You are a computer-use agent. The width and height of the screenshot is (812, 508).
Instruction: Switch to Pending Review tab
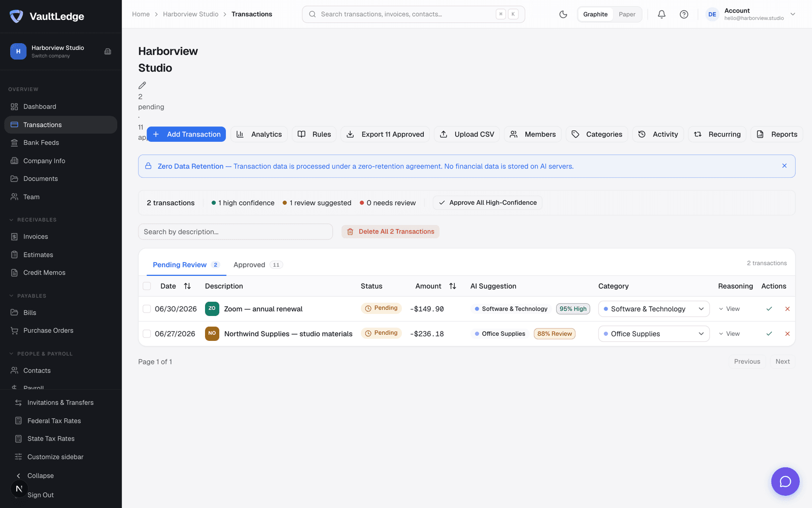(186, 265)
